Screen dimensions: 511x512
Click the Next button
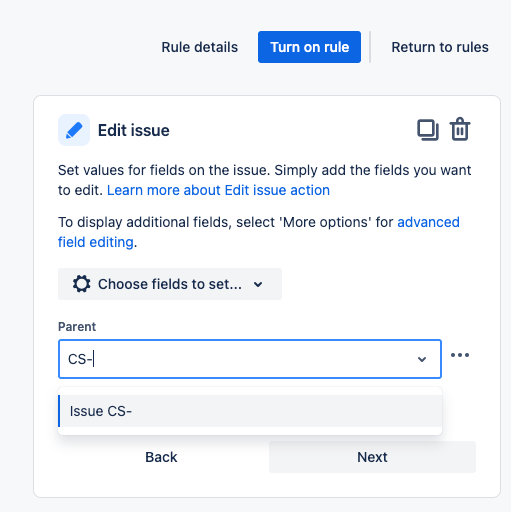click(x=372, y=457)
